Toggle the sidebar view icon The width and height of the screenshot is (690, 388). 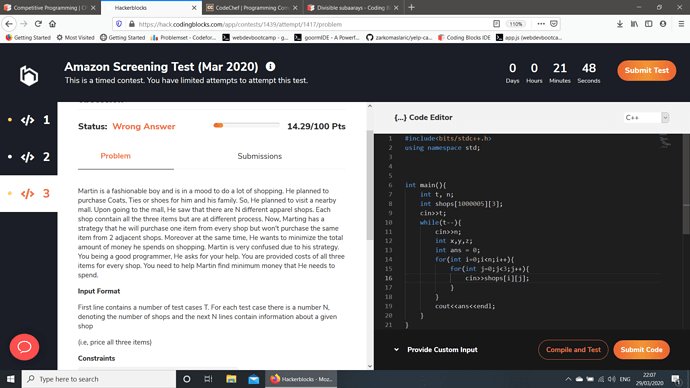click(649, 24)
